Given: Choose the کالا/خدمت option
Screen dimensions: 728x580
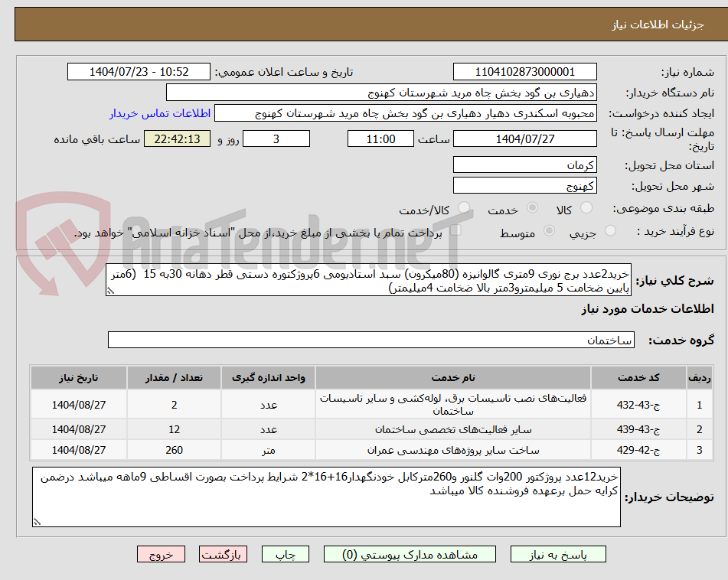Looking at the screenshot, I should (x=463, y=207).
